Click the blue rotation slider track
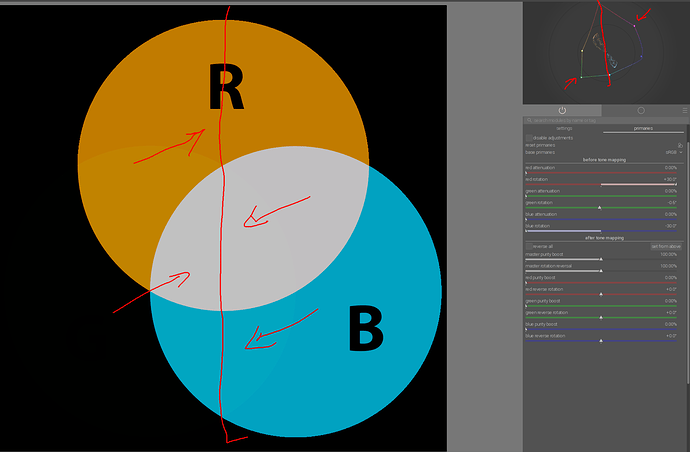The image size is (690, 452). [601, 231]
